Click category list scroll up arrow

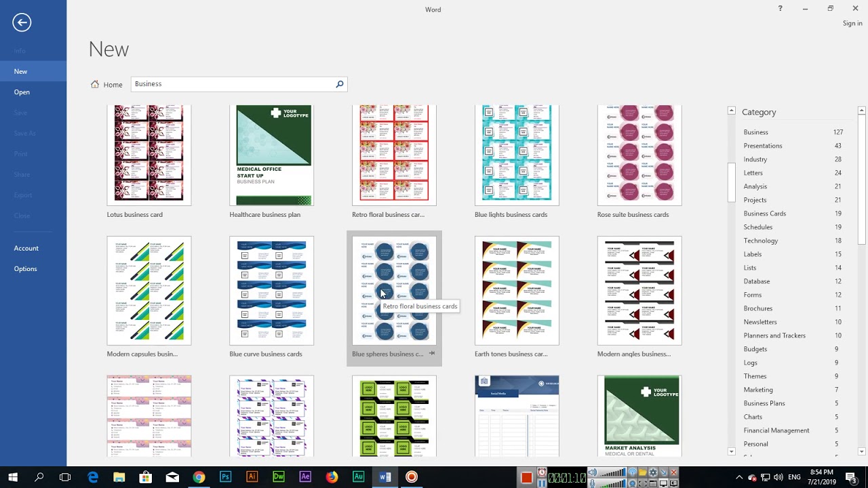[732, 110]
